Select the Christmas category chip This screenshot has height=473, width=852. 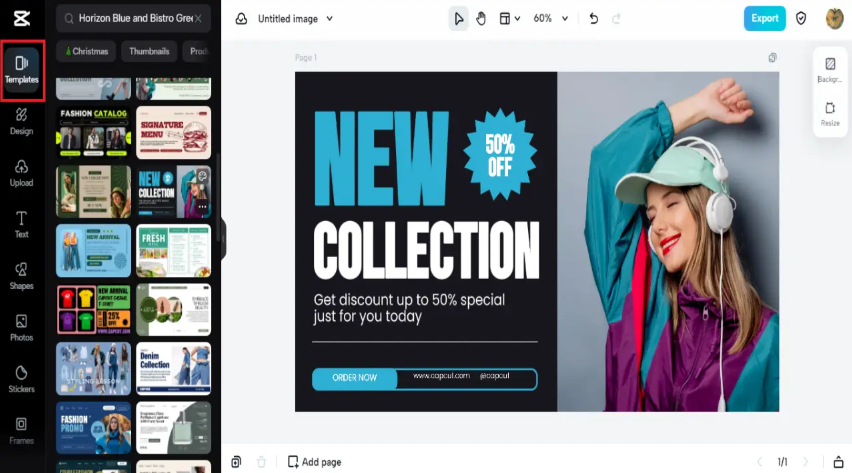pyautogui.click(x=86, y=51)
